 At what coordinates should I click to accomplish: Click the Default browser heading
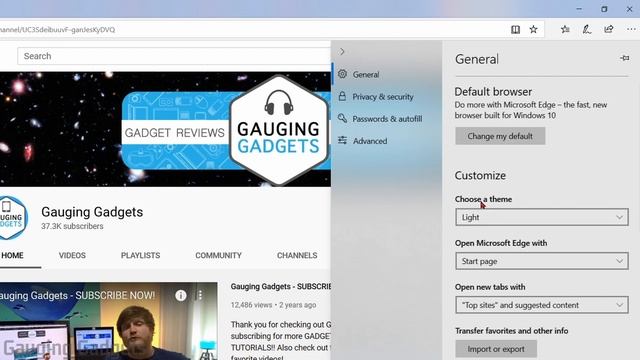(493, 91)
